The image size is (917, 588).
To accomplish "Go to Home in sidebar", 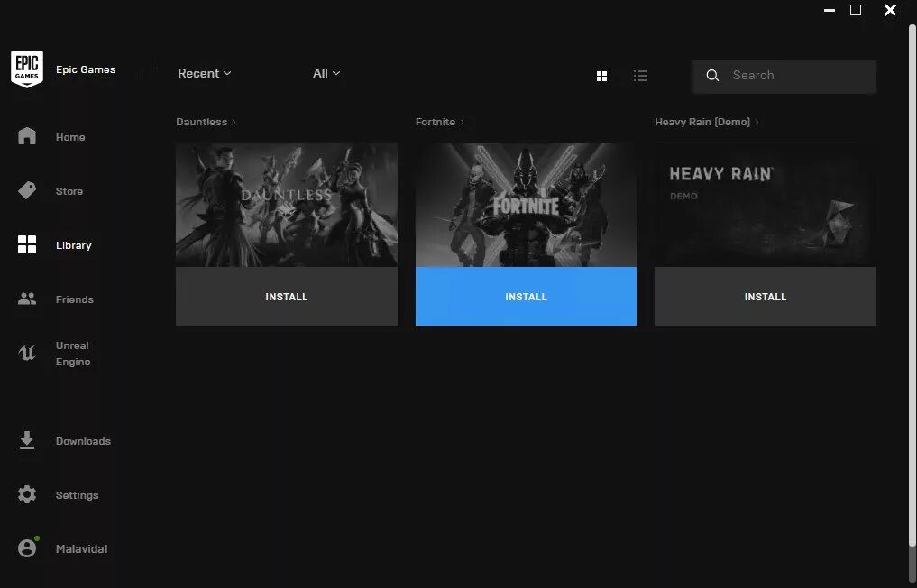I will coord(70,137).
